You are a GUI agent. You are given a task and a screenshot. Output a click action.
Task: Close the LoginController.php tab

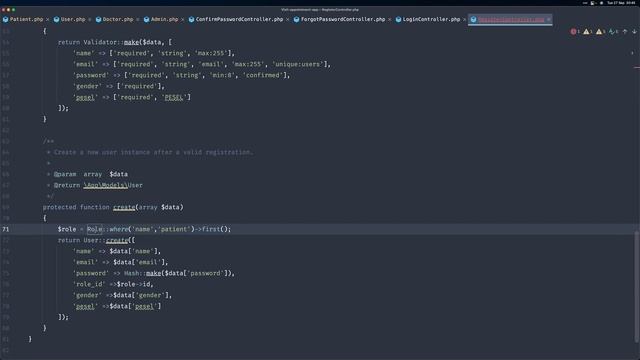pyautogui.click(x=464, y=19)
